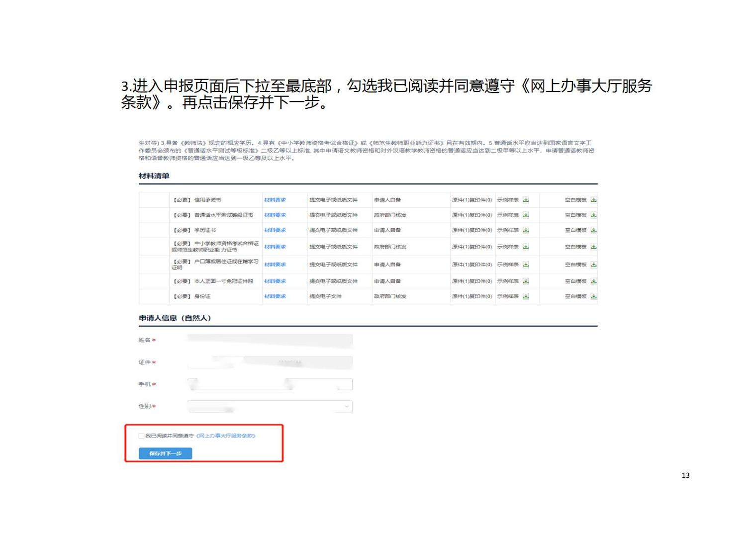Download 示例样表 for 普通话水平测试等级证书
This screenshot has height=534, width=756.
[526, 215]
